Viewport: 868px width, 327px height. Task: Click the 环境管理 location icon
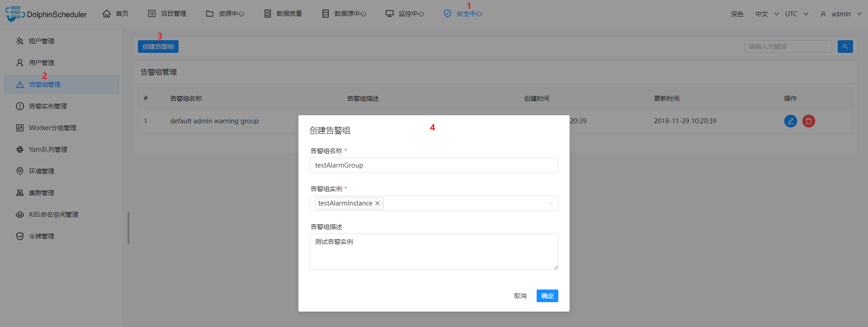20,171
